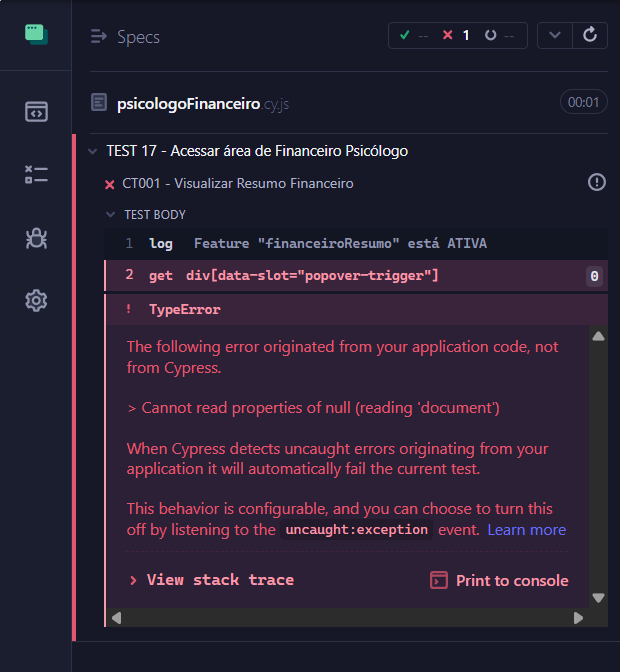Collapse the TEST 17 suite

tap(92, 151)
